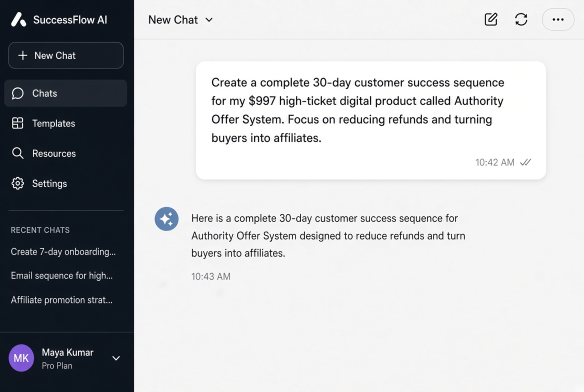
Task: Expand the New Chat title dropdown chevron
Action: [x=209, y=19]
